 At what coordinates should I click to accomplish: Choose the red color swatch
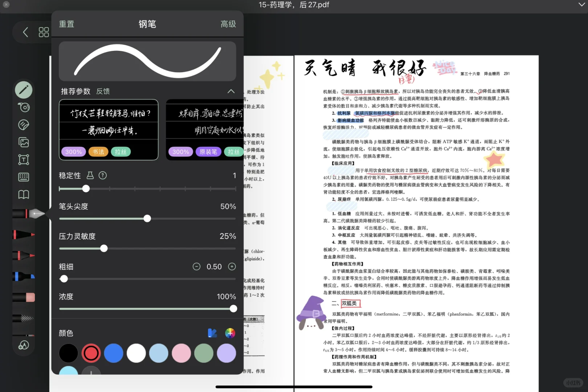pyautogui.click(x=91, y=353)
